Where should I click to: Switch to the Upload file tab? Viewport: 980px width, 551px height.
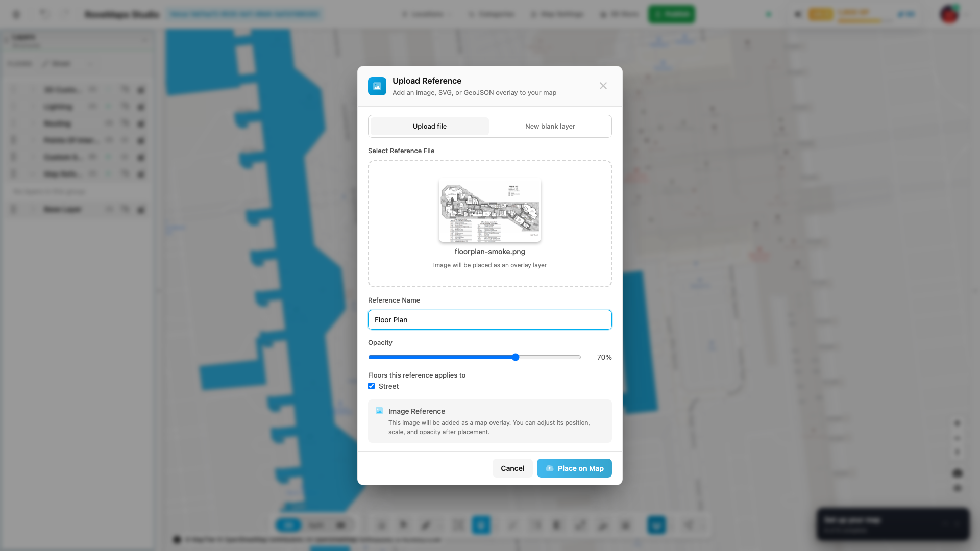point(430,126)
